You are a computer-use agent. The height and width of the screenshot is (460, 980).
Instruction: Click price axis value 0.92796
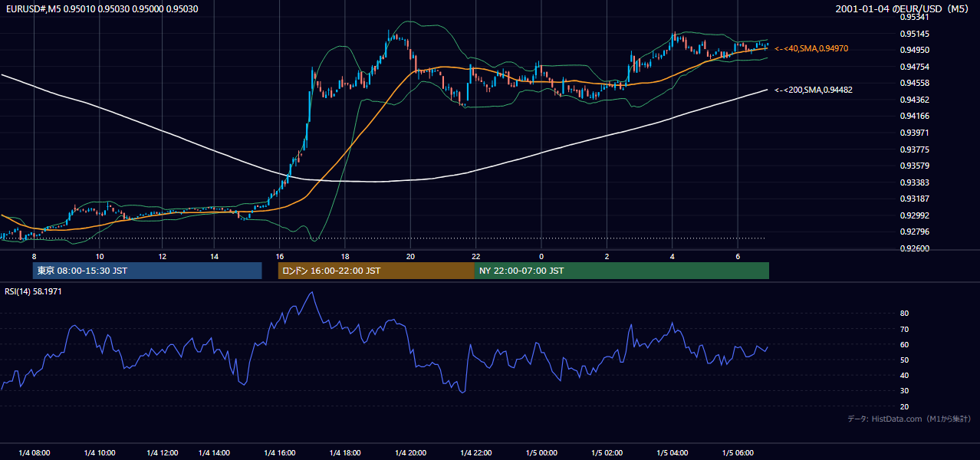(914, 232)
